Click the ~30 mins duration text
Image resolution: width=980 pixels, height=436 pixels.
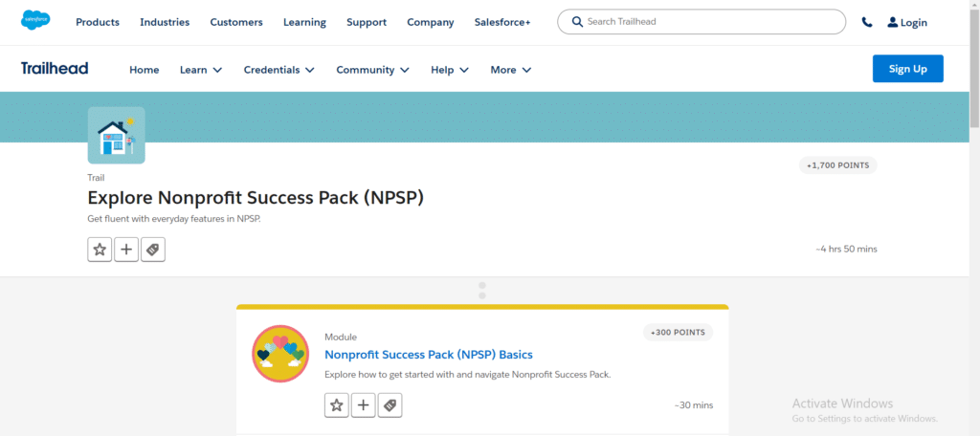694,405
